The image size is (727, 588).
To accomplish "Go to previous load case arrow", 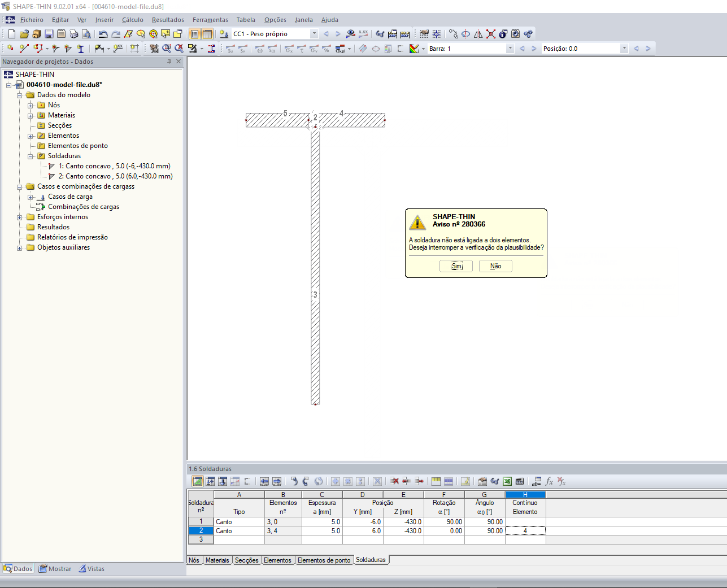I will pyautogui.click(x=326, y=34).
